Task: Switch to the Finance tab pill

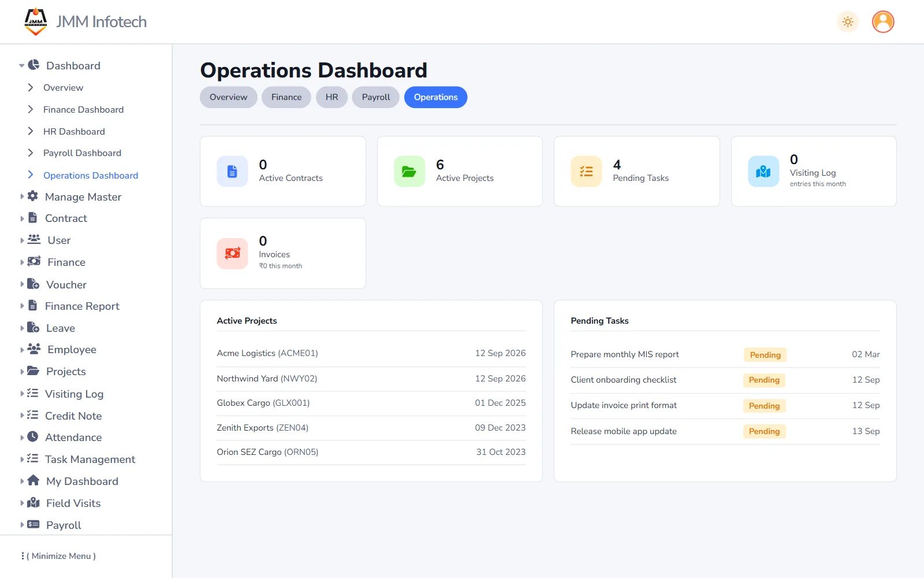Action: point(286,97)
